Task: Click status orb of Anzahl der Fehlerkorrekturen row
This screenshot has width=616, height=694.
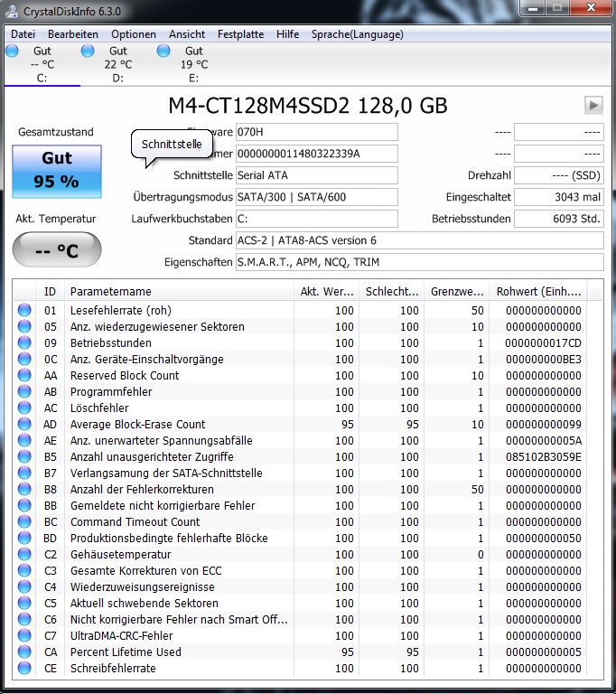Action: coord(24,489)
